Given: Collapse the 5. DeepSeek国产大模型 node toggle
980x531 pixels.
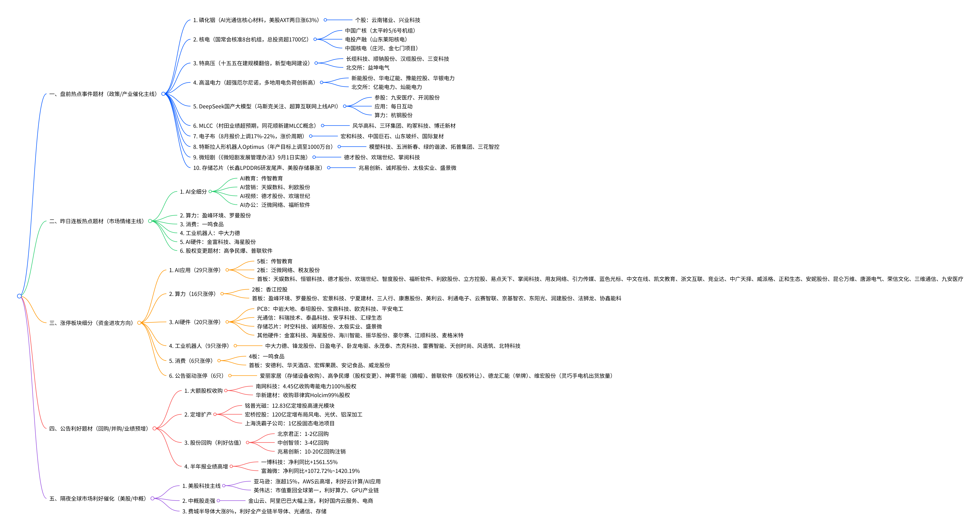Looking at the screenshot, I should click(345, 106).
